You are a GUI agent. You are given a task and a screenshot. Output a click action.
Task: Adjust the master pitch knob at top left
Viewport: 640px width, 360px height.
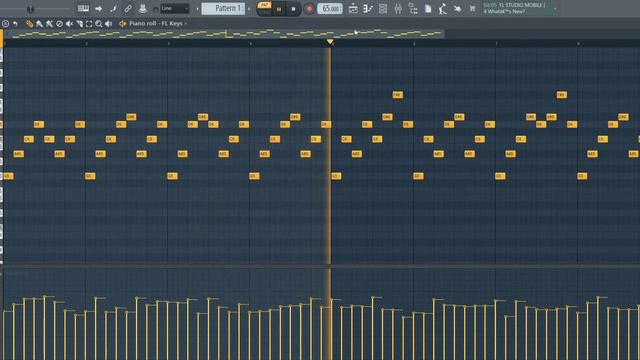tap(30, 9)
